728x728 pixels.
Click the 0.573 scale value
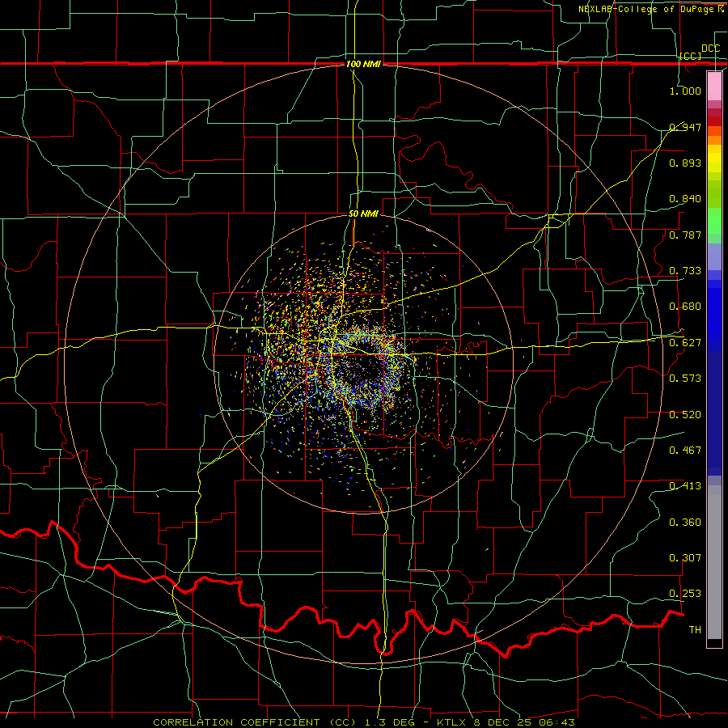(685, 379)
